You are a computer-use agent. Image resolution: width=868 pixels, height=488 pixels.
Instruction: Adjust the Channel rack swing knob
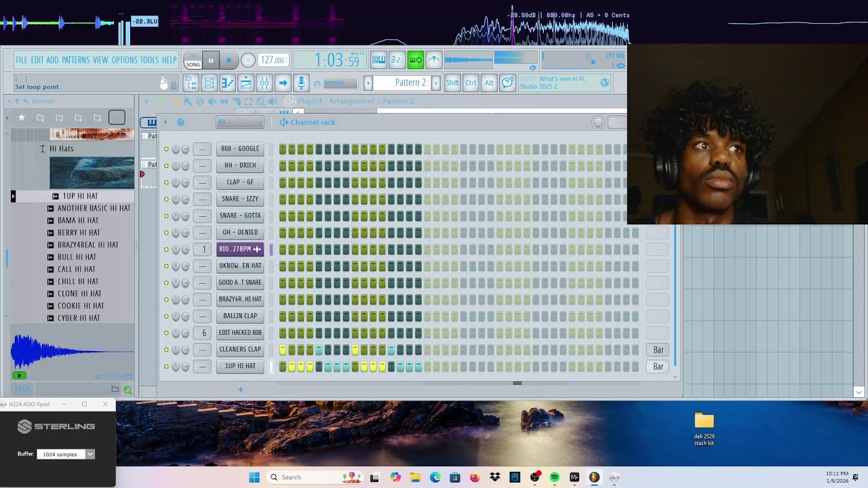598,122
